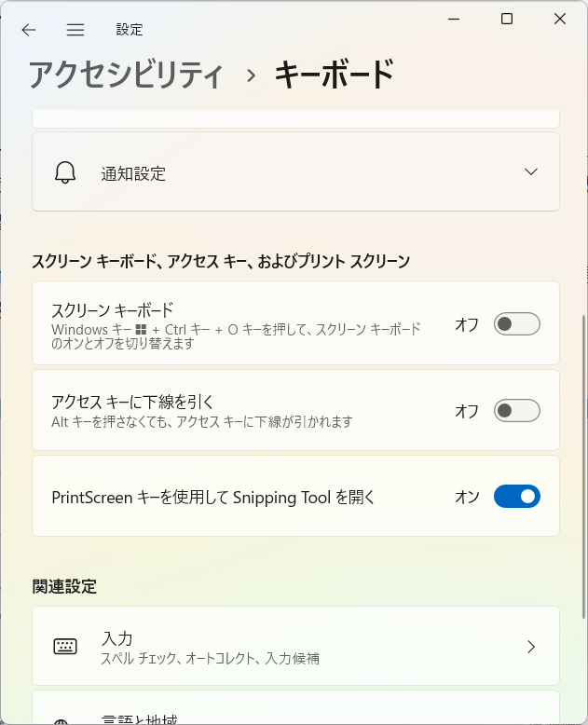
Task: Expand the 通知設定 chevron
Action: (x=531, y=172)
